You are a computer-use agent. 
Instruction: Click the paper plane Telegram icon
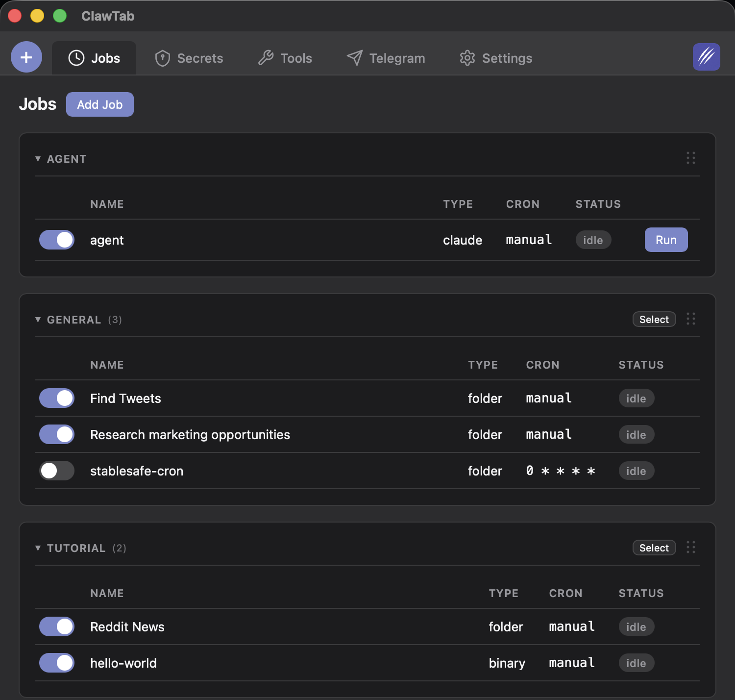click(x=354, y=58)
